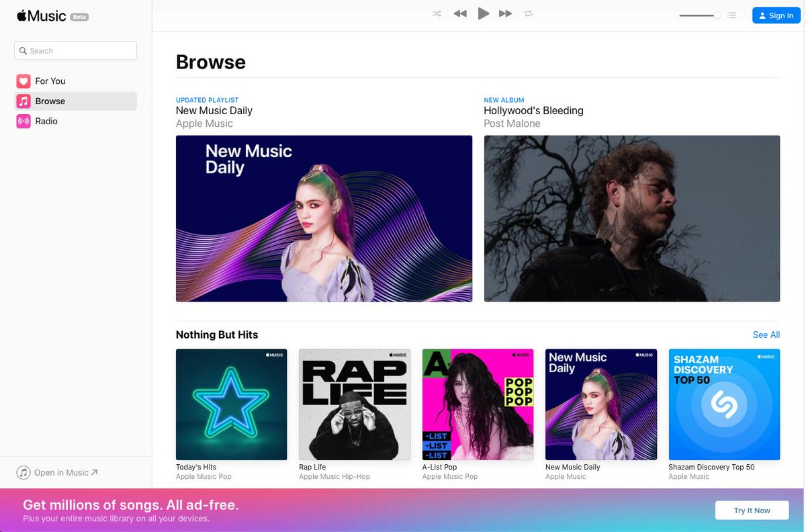Open Hollywood's Bleeding album banner

631,218
